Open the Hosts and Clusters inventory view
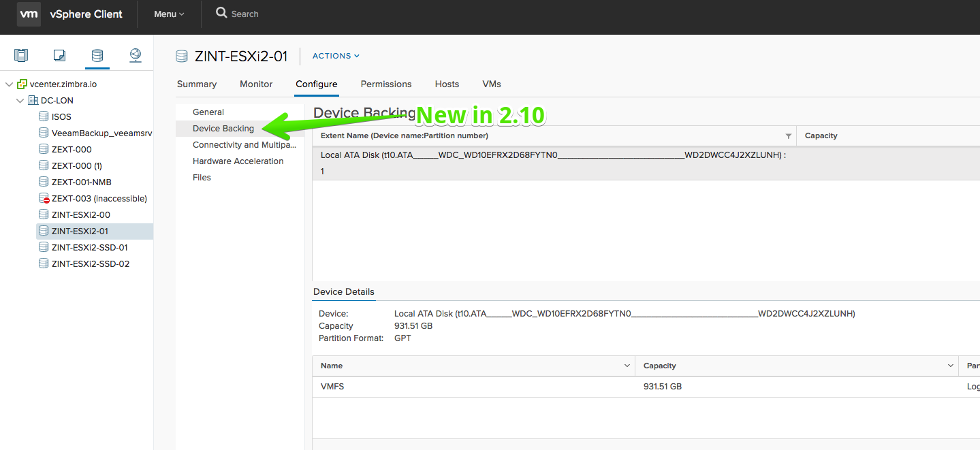980x450 pixels. pos(21,55)
